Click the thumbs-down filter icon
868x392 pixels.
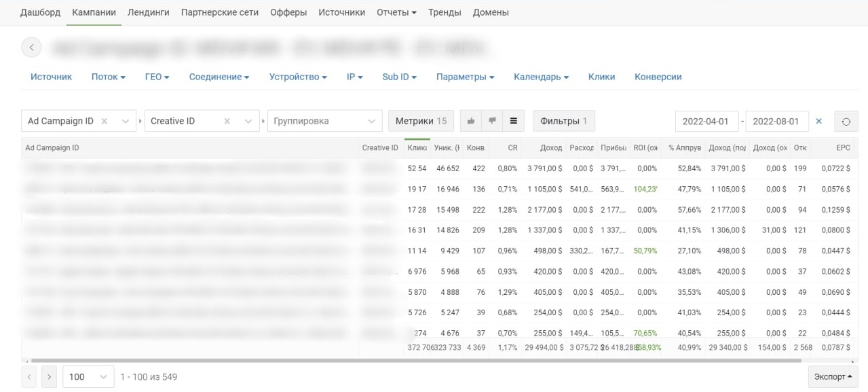click(492, 121)
